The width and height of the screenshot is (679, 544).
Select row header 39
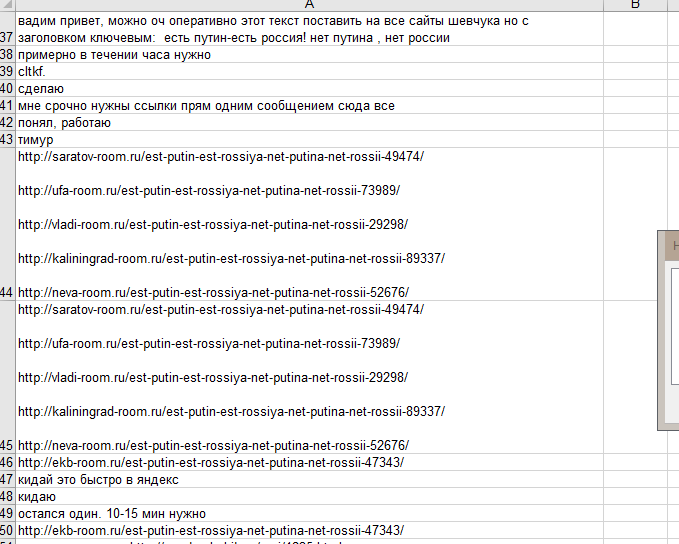pyautogui.click(x=7, y=71)
